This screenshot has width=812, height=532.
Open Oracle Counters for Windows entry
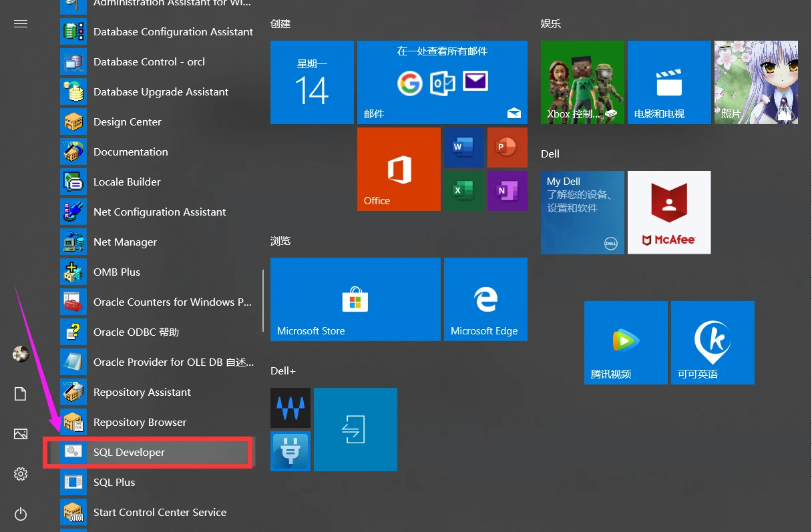pyautogui.click(x=158, y=302)
